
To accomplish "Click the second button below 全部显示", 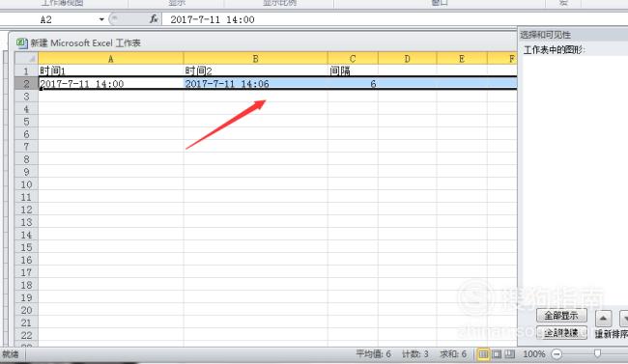I will point(561,333).
